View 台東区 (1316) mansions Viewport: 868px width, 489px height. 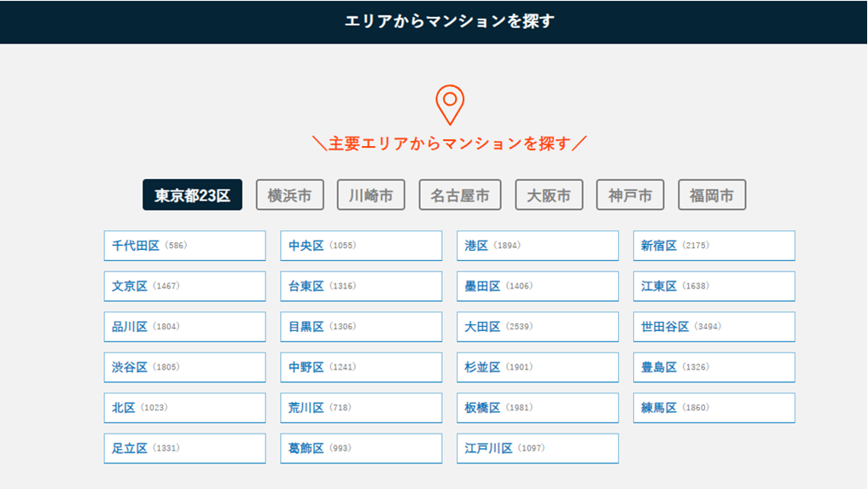[361, 286]
